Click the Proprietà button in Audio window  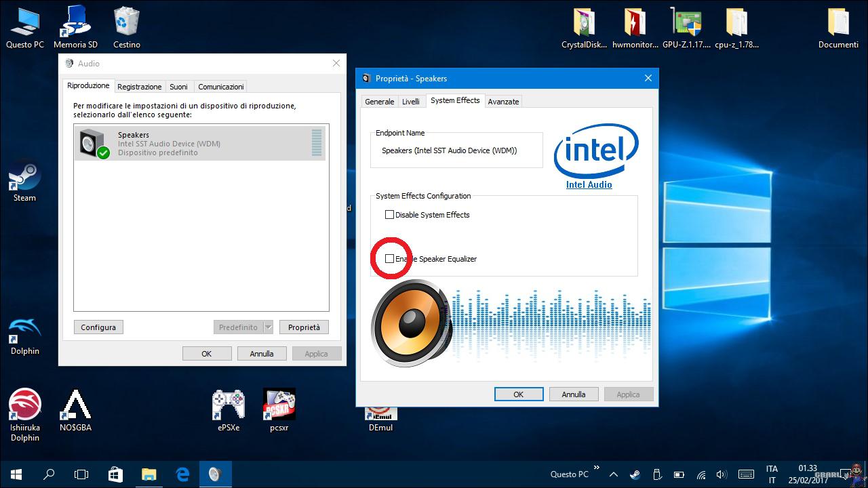coord(304,327)
